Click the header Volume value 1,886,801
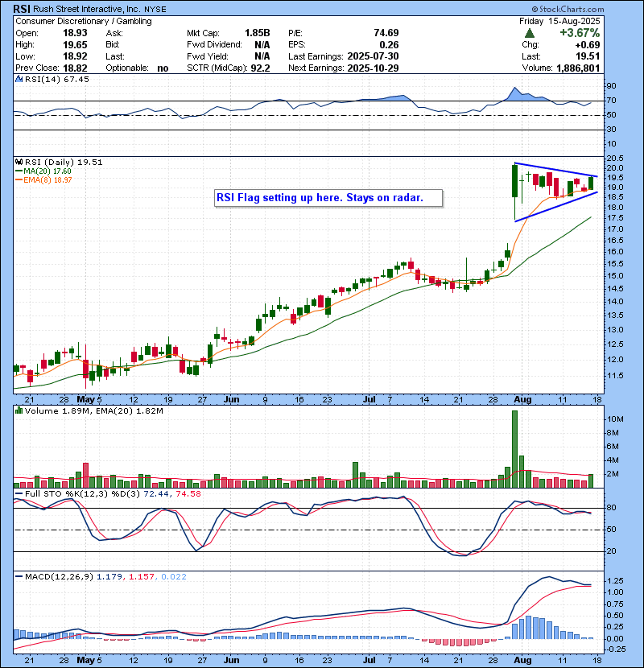This screenshot has width=644, height=668. 578,68
